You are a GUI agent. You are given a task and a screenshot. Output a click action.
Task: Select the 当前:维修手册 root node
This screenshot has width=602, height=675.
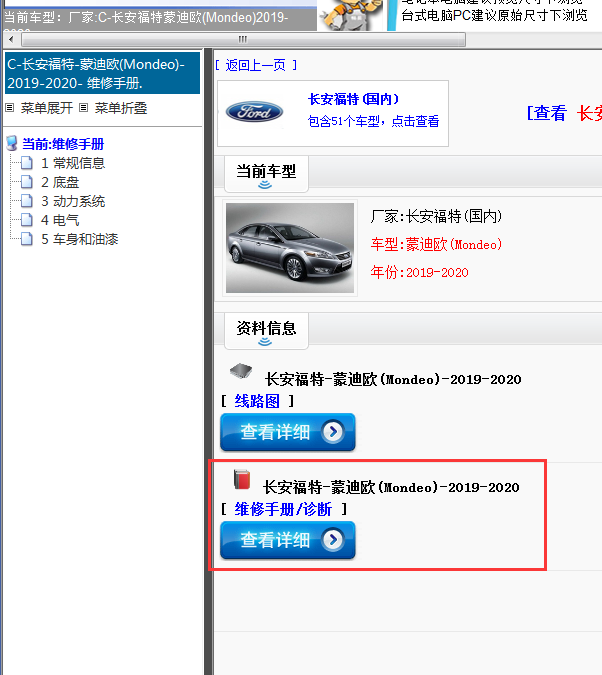coord(63,144)
